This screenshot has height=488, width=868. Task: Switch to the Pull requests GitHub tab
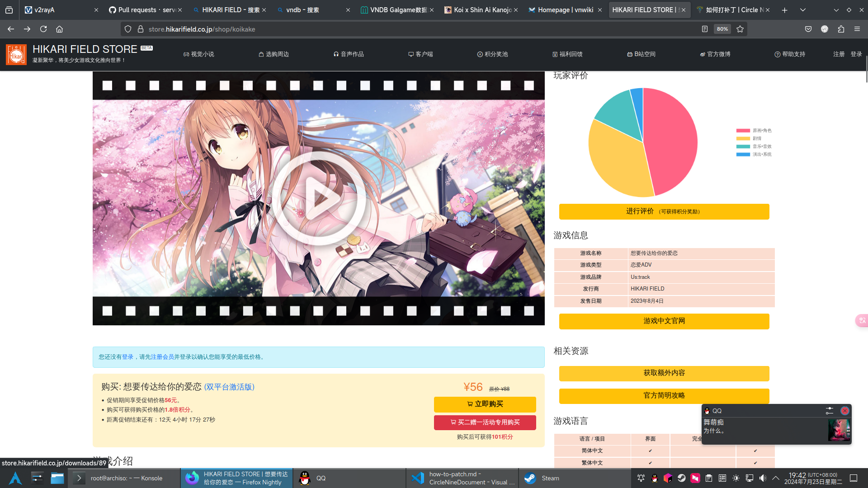click(145, 10)
